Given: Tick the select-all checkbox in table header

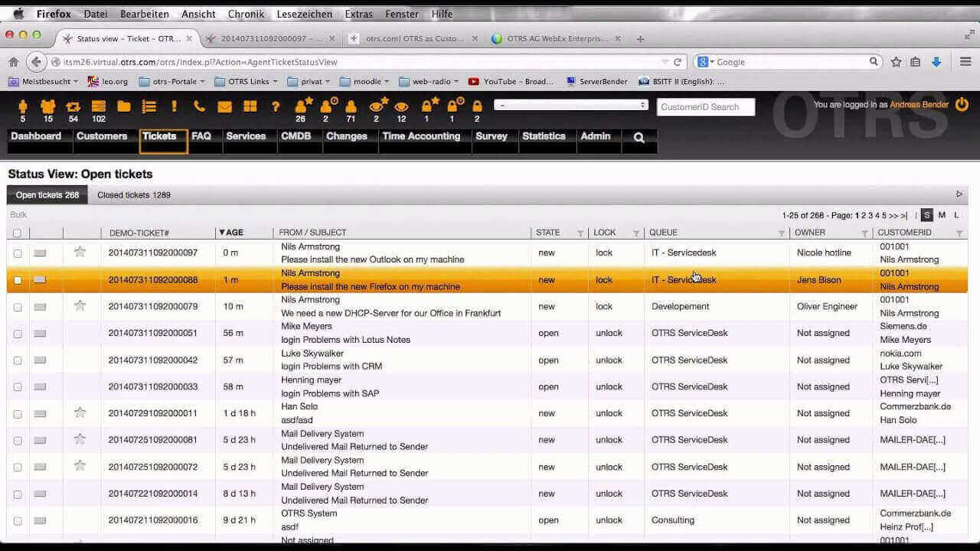Looking at the screenshot, I should (18, 233).
